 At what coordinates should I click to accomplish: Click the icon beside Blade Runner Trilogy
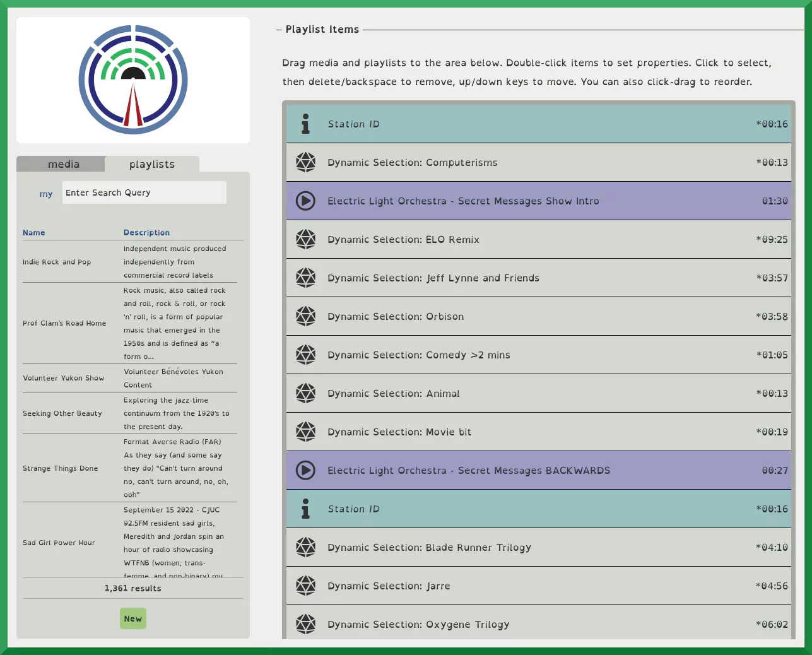pos(305,548)
